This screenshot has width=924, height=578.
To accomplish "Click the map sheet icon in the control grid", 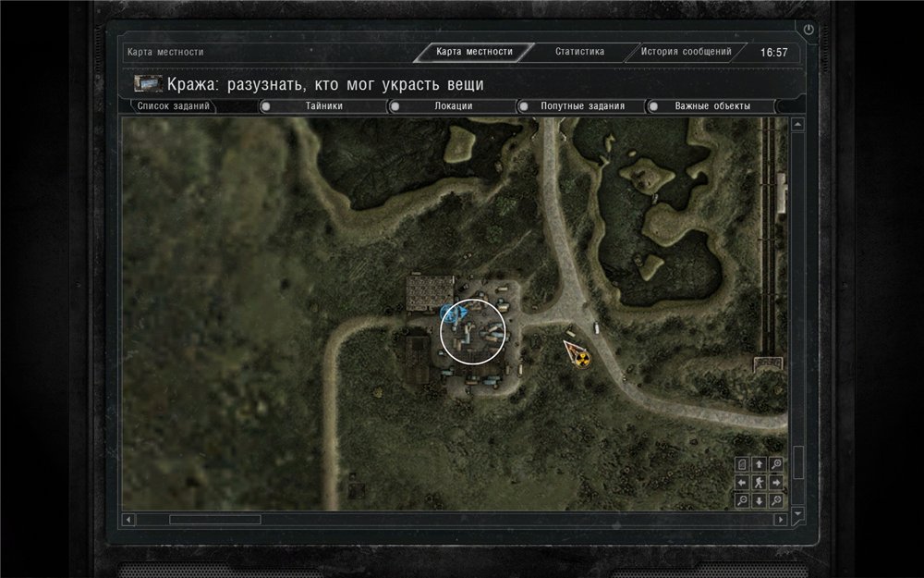I will point(742,464).
